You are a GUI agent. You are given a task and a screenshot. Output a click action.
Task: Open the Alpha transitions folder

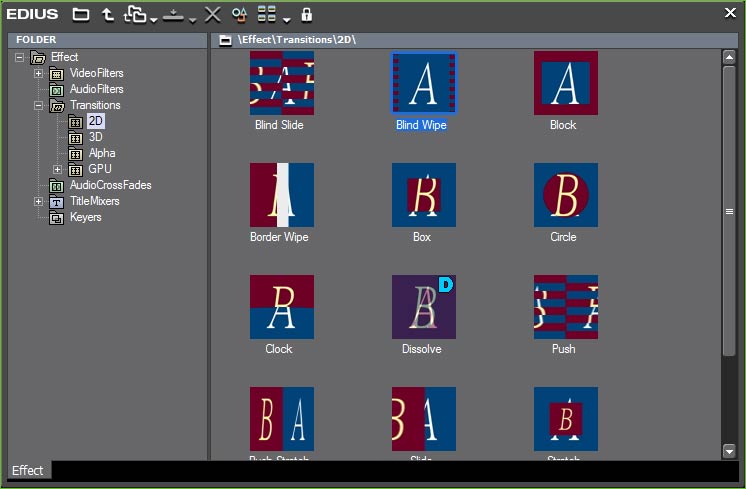101,154
